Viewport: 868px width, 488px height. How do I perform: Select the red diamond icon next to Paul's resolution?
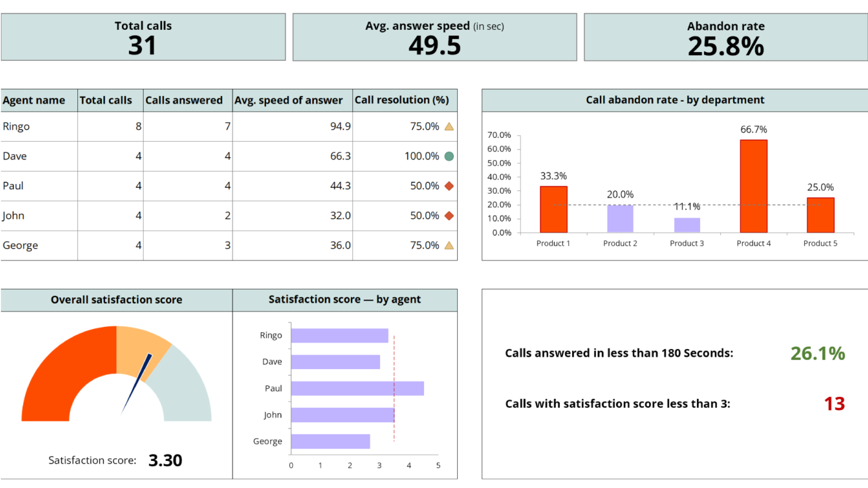(449, 186)
